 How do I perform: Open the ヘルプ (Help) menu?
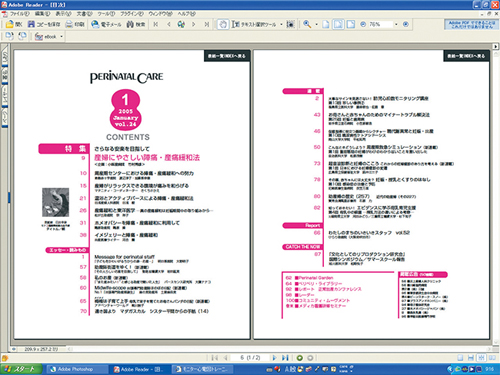click(186, 14)
